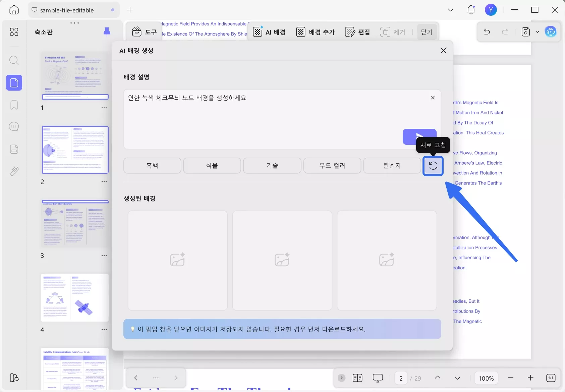Click the generate prompt arrow button

[x=419, y=137]
